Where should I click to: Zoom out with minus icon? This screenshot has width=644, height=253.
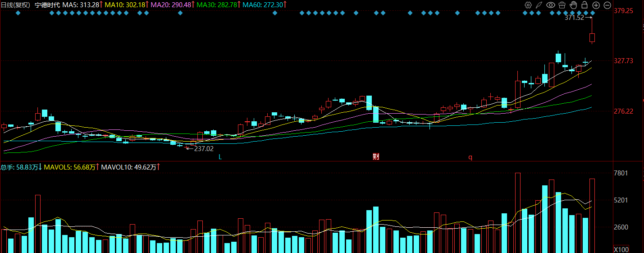pyautogui.click(x=607, y=5)
